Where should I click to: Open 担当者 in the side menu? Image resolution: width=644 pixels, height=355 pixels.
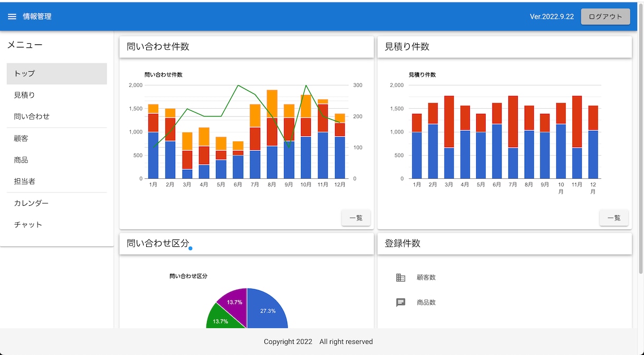click(x=57, y=181)
